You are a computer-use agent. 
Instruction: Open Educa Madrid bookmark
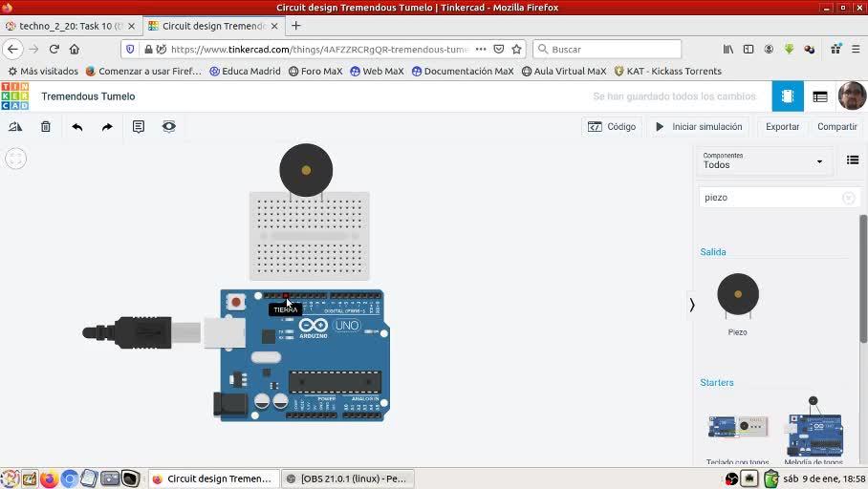(x=246, y=71)
